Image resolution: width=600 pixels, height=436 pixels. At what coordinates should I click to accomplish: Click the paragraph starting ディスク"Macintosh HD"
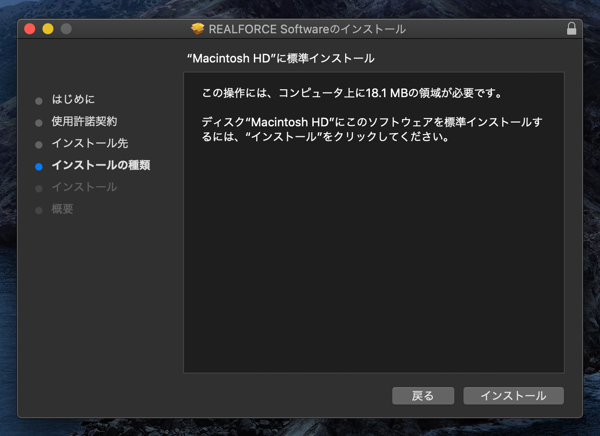click(x=372, y=129)
